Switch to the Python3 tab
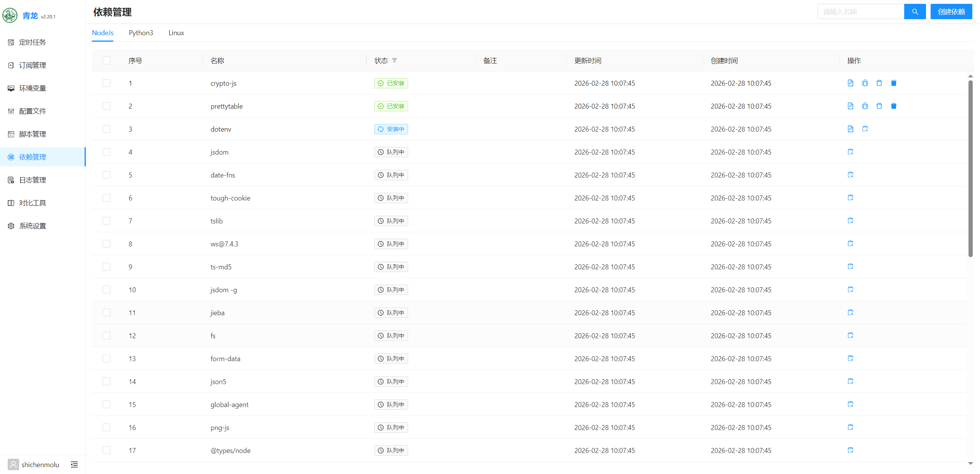The height and width of the screenshot is (474, 980). point(141,33)
